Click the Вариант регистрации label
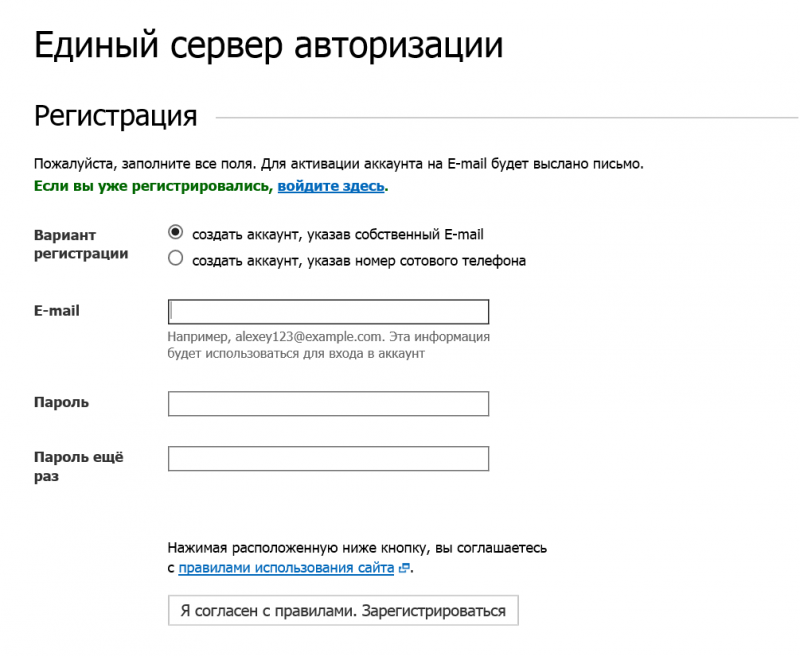 coord(80,244)
